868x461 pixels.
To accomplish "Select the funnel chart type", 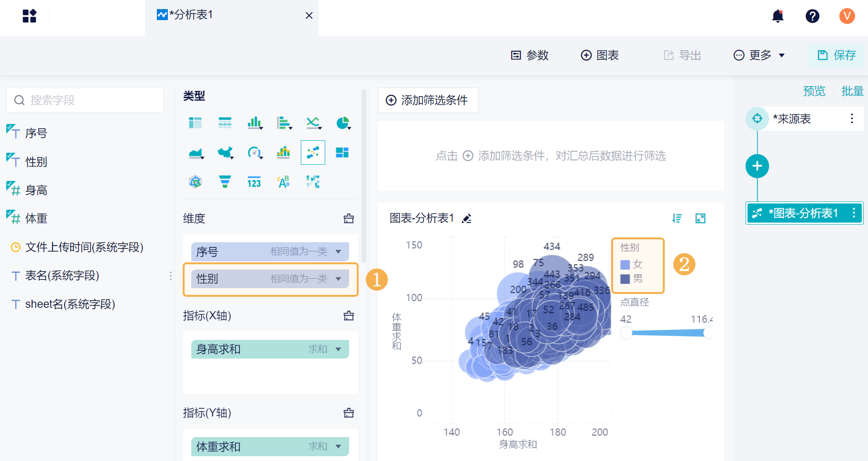I will pyautogui.click(x=225, y=182).
